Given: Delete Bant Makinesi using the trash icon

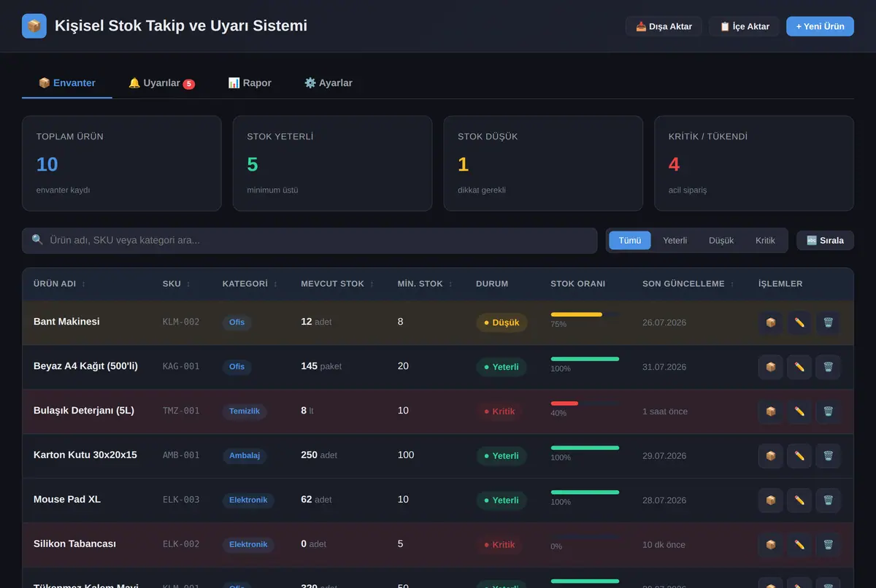Looking at the screenshot, I should (x=828, y=322).
